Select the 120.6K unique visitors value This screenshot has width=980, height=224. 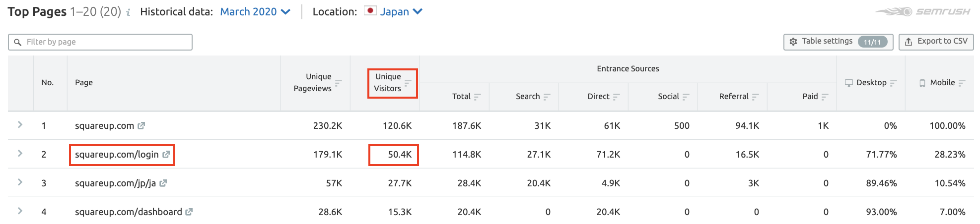point(397,126)
